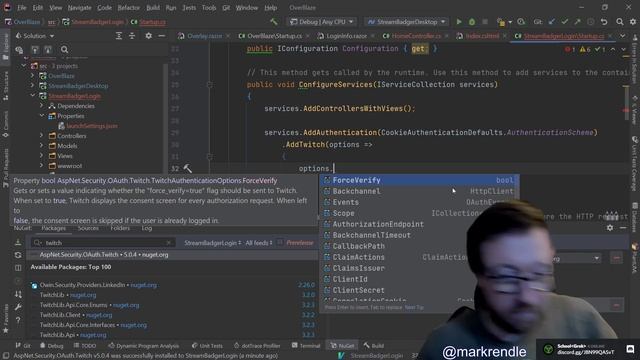Click the Build hammer icon in top toolbar
Screen dimensions: 640x360
point(274,22)
